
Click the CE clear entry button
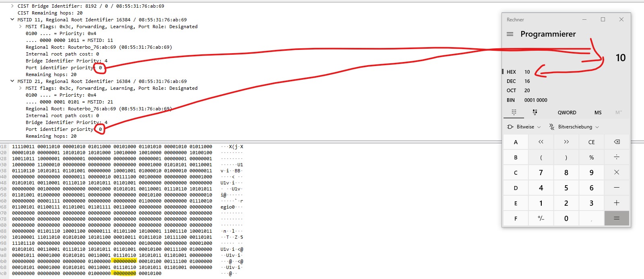[591, 142]
